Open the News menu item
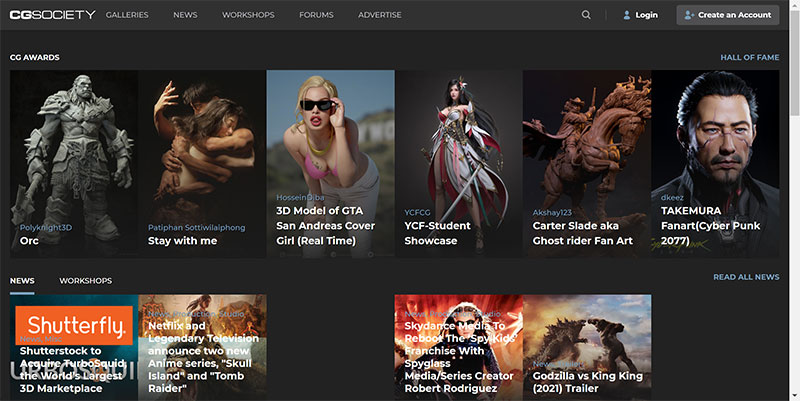Viewport: 800px width, 401px height. point(185,15)
